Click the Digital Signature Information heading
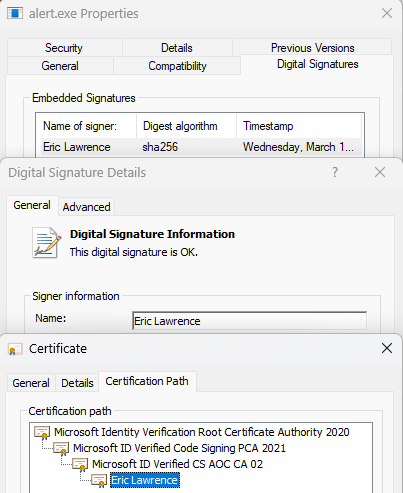This screenshot has height=493, width=403. coord(152,234)
